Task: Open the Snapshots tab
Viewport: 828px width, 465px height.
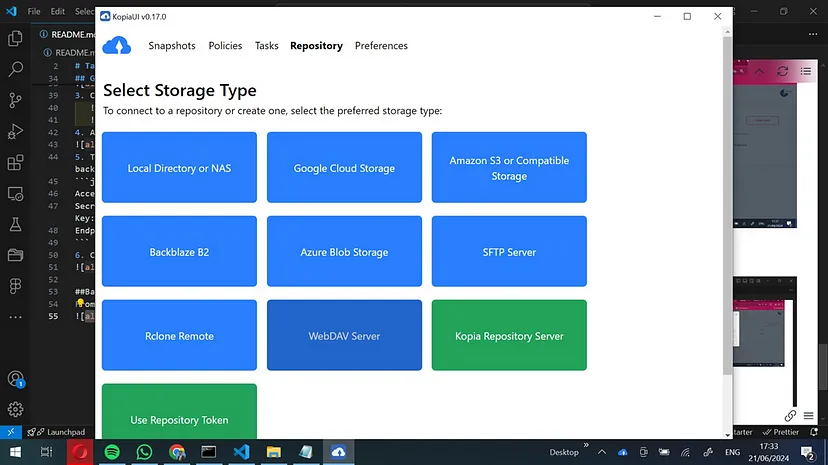Action: click(x=172, y=46)
